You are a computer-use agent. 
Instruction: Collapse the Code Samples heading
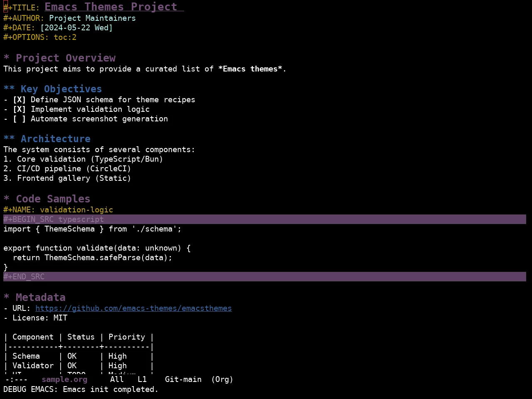(47, 199)
